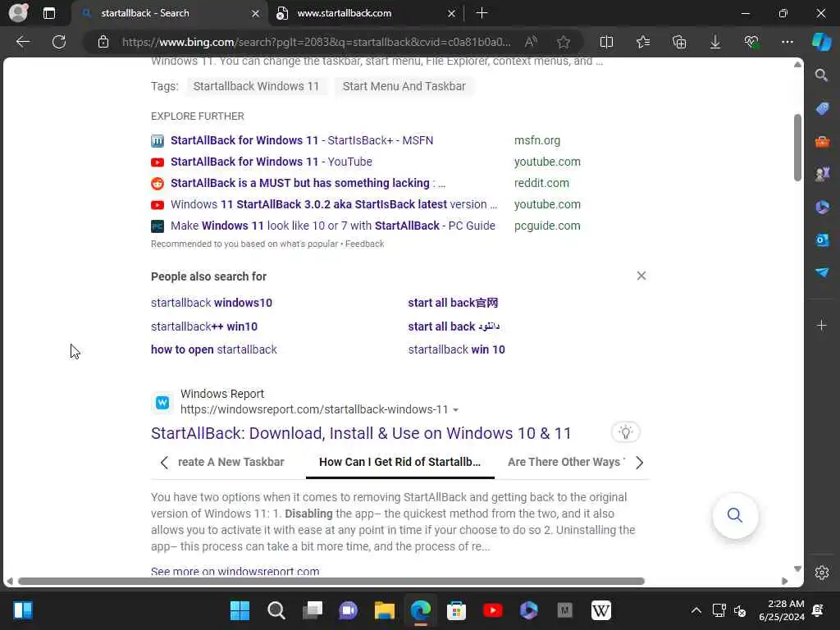Show previous tabs with left chevron
This screenshot has height=630, width=840.
point(164,463)
